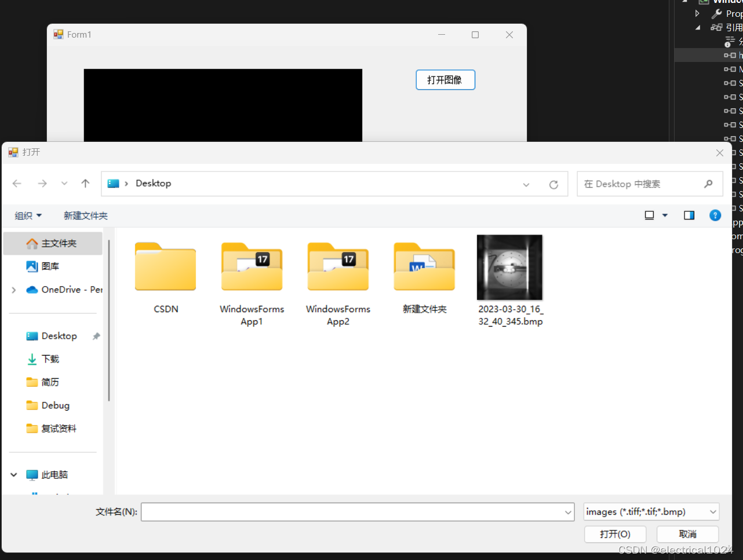The width and height of the screenshot is (743, 560).
Task: Click the Form1 title bar icon
Action: 59,35
